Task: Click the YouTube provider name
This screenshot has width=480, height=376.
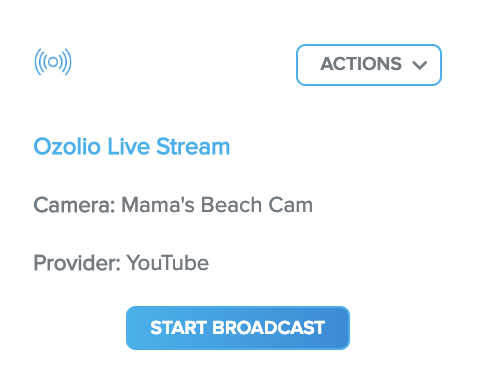Action: (168, 263)
